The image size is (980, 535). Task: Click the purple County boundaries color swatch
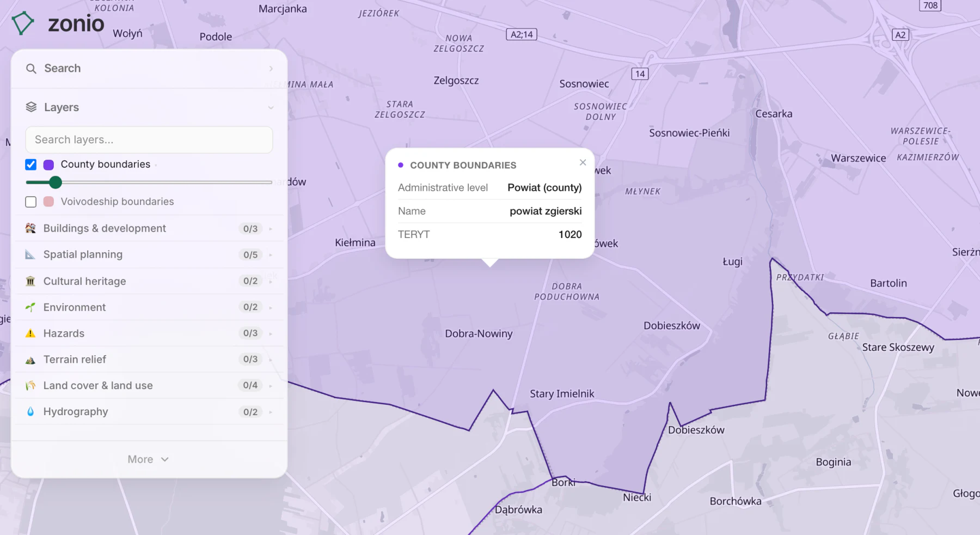click(x=48, y=165)
